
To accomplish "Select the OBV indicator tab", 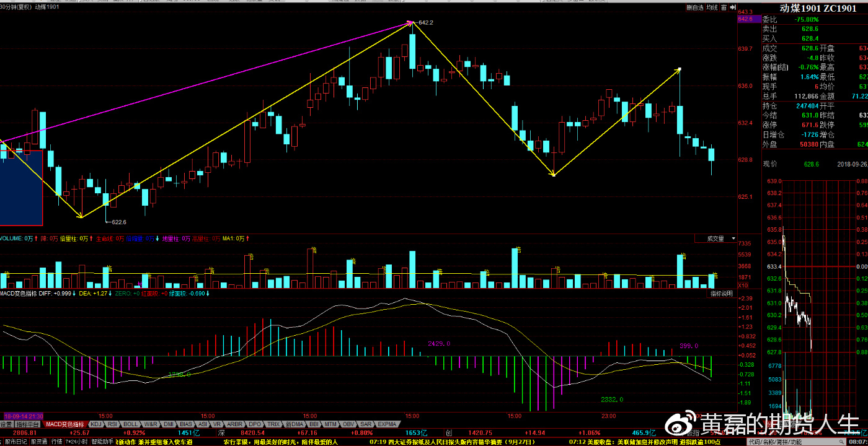I will pyautogui.click(x=348, y=424).
